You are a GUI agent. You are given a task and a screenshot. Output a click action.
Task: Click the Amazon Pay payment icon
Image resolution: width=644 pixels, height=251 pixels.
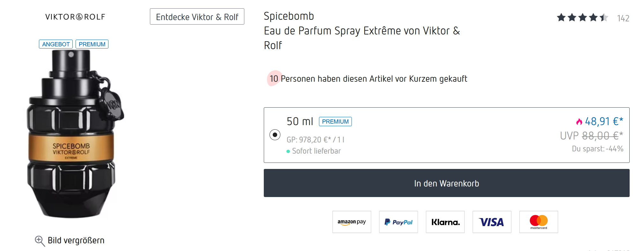352,222
